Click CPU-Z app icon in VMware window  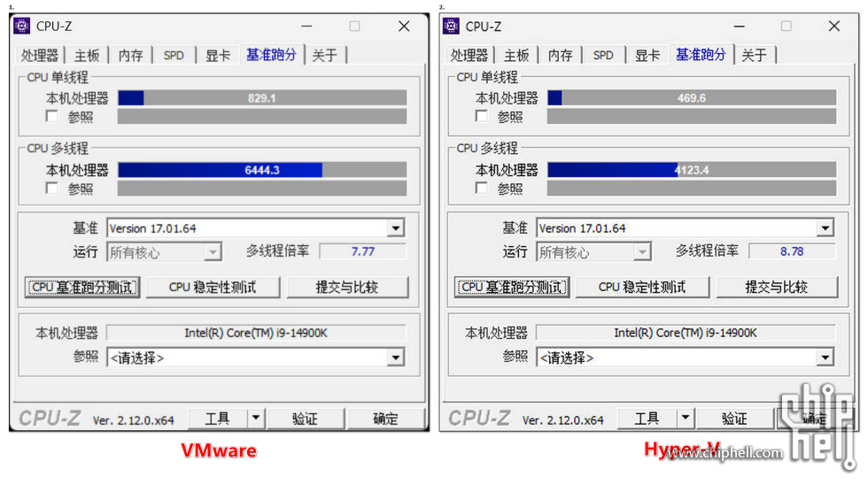coord(21,26)
